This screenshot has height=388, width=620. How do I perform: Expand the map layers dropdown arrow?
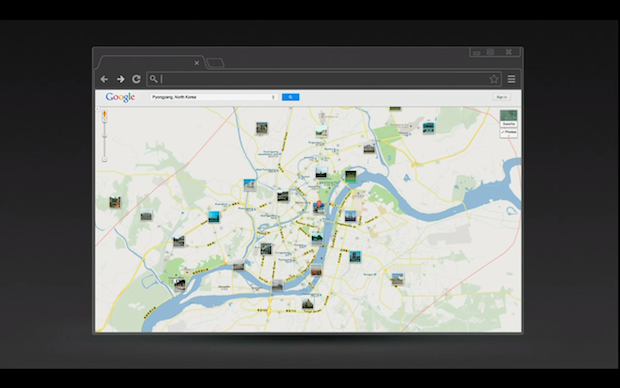[508, 136]
